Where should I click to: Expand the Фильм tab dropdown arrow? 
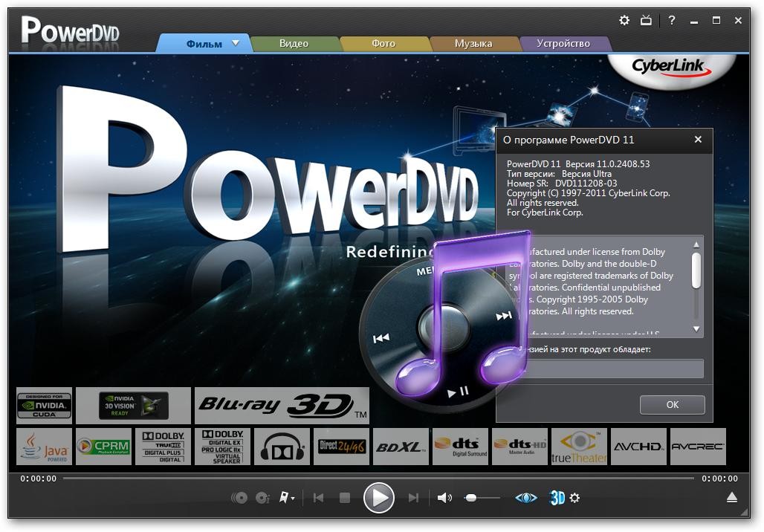click(236, 43)
